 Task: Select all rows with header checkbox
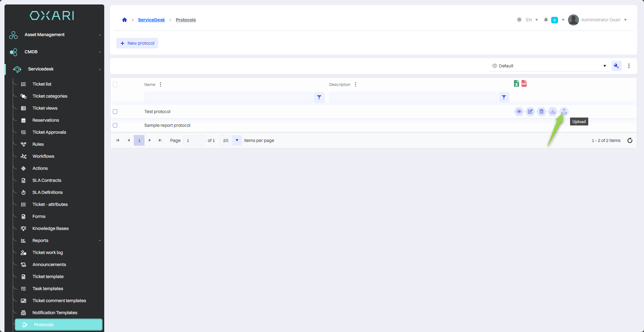[x=115, y=85]
